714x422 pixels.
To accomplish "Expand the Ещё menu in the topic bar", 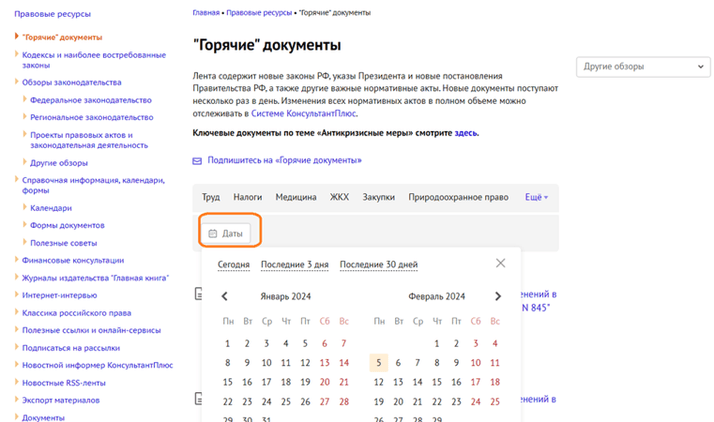I will pyautogui.click(x=536, y=198).
